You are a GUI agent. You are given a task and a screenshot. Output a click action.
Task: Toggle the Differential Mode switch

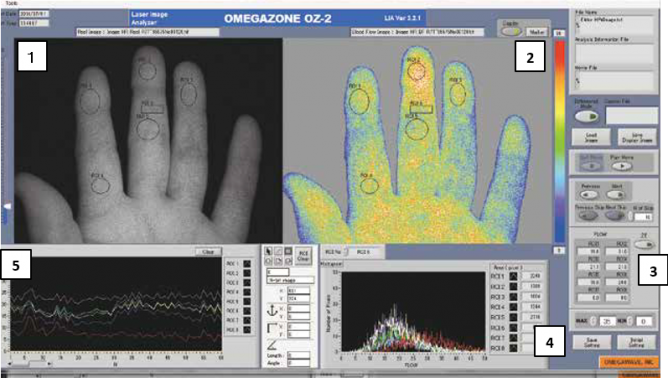click(x=587, y=116)
